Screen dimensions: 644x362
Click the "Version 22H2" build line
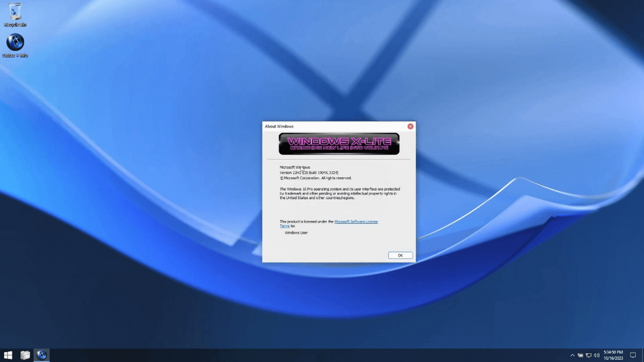click(309, 173)
